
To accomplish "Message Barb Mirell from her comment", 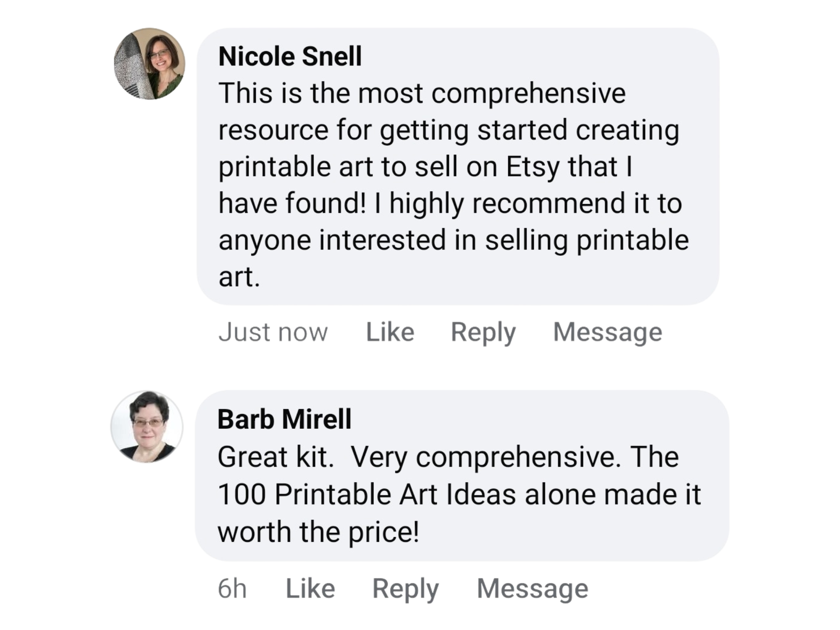I will 533,588.
